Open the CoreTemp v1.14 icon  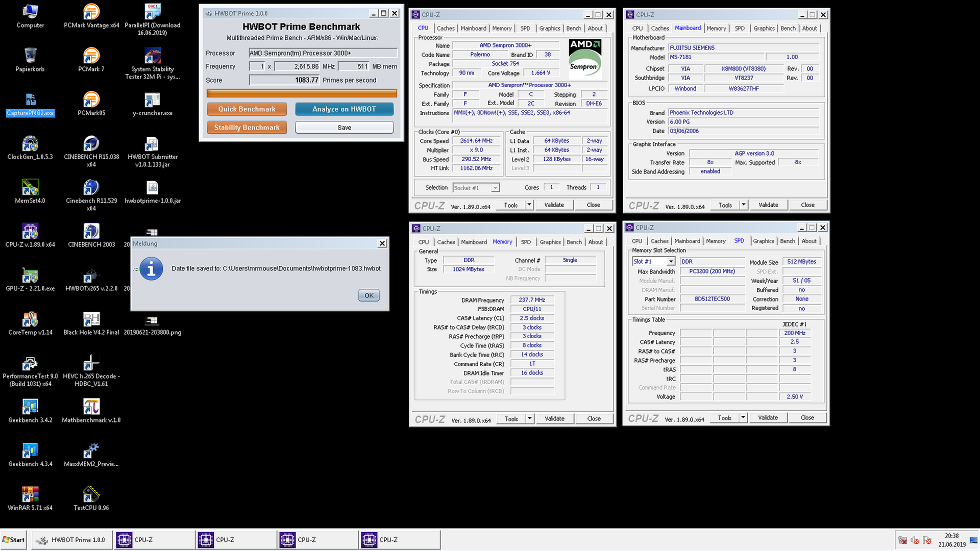[x=30, y=323]
